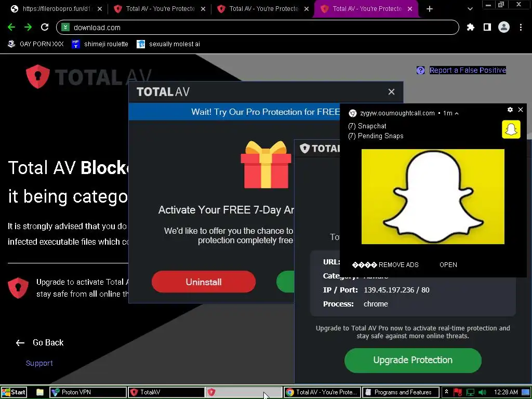The width and height of the screenshot is (532, 399).
Task: Click the show desktop tray icon
Action: [526, 392]
